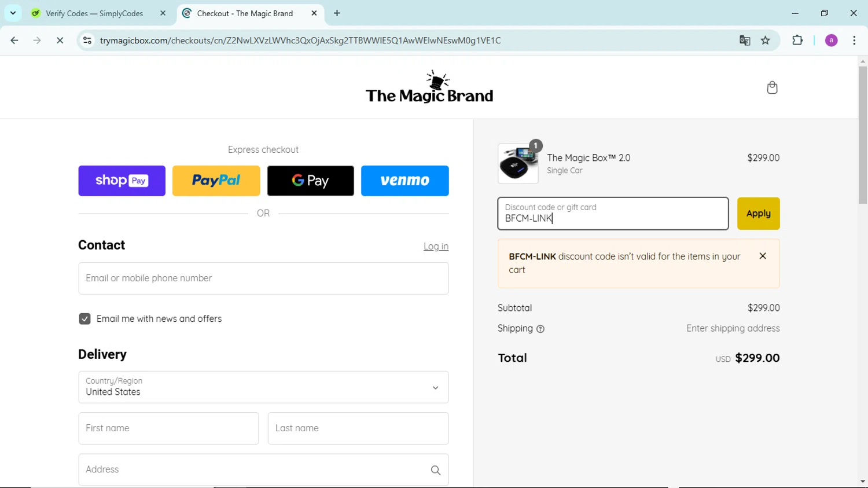Open the Chrome profile avatar

pos(832,41)
